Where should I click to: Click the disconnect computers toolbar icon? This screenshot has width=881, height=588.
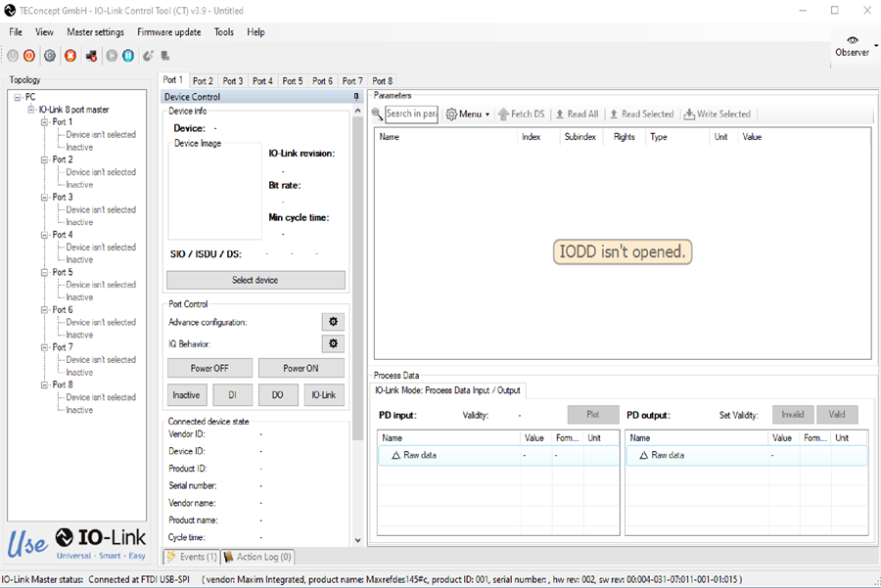coord(91,56)
